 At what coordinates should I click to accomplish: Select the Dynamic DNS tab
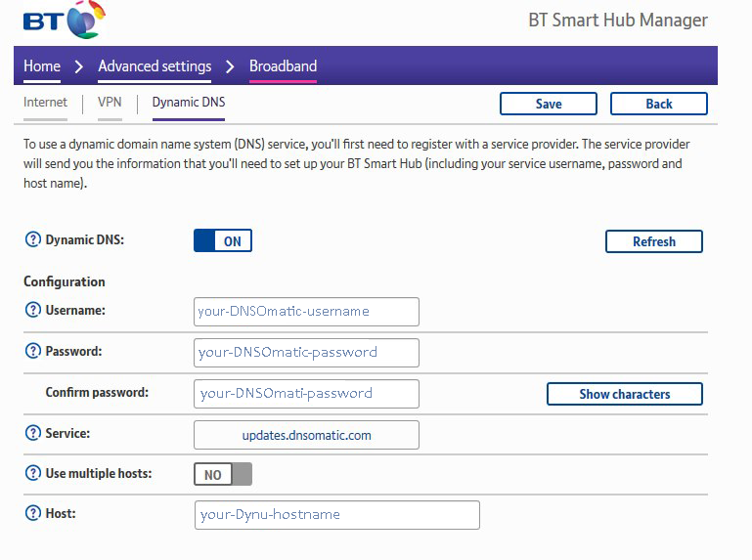coord(189,102)
